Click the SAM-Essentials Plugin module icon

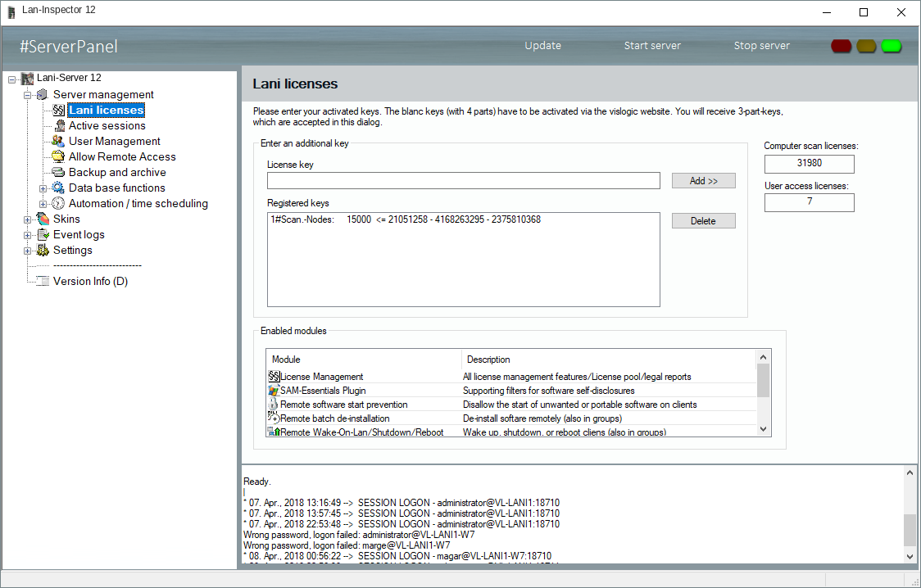[x=274, y=391]
